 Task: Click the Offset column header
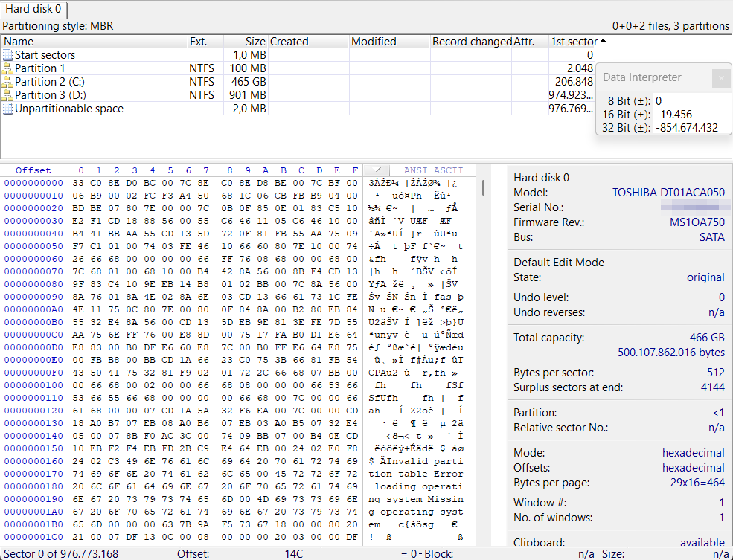[x=33, y=170]
